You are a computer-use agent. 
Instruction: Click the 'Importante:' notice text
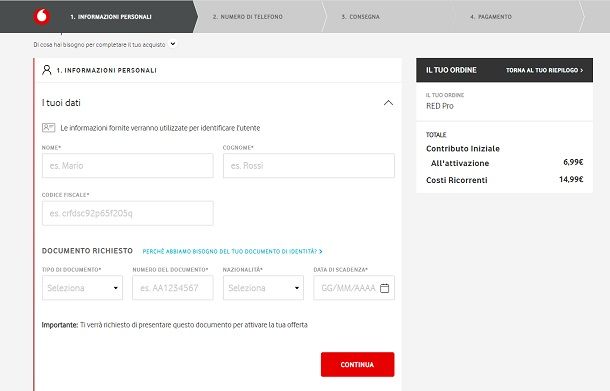(60, 325)
